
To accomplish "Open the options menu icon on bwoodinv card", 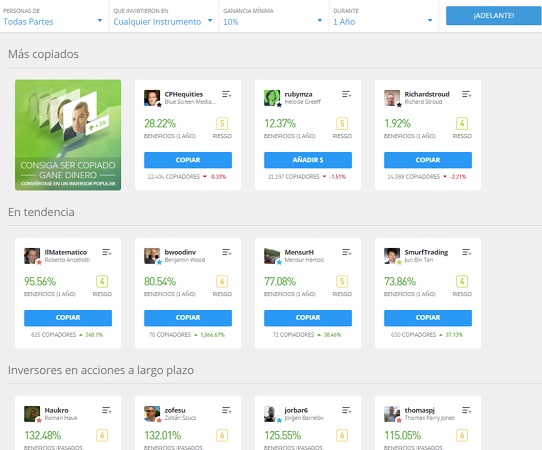I will point(227,252).
